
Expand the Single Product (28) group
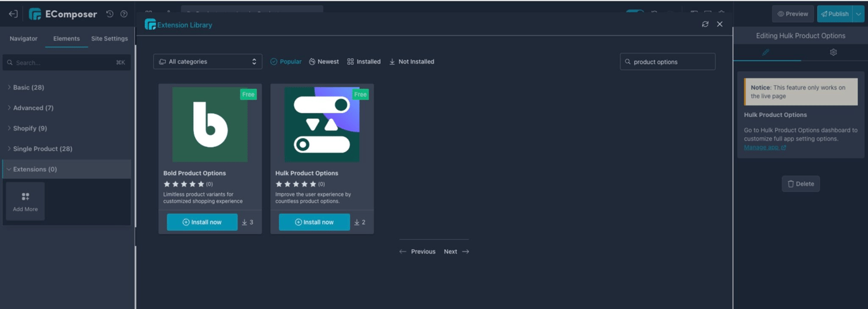(67, 148)
